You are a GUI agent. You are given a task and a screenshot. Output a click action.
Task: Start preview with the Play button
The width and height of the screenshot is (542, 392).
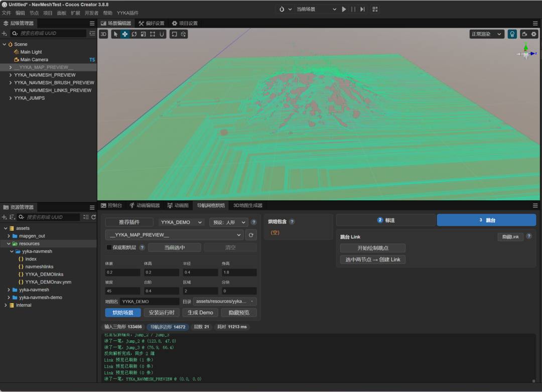point(344,10)
